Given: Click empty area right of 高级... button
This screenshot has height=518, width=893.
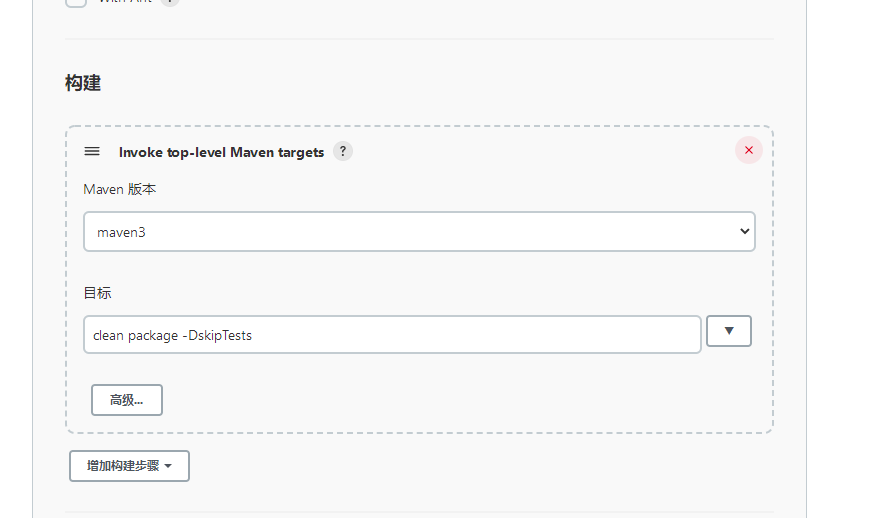Looking at the screenshot, I should [x=450, y=400].
